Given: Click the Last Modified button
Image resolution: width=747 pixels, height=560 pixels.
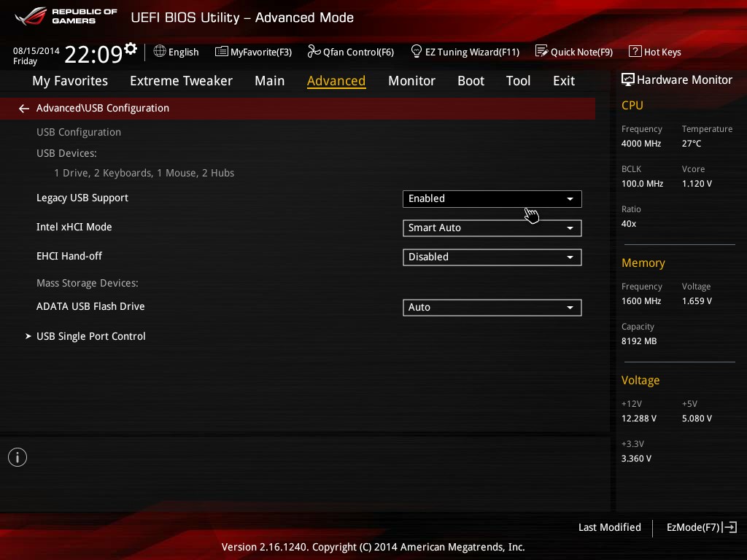Looking at the screenshot, I should [x=609, y=527].
